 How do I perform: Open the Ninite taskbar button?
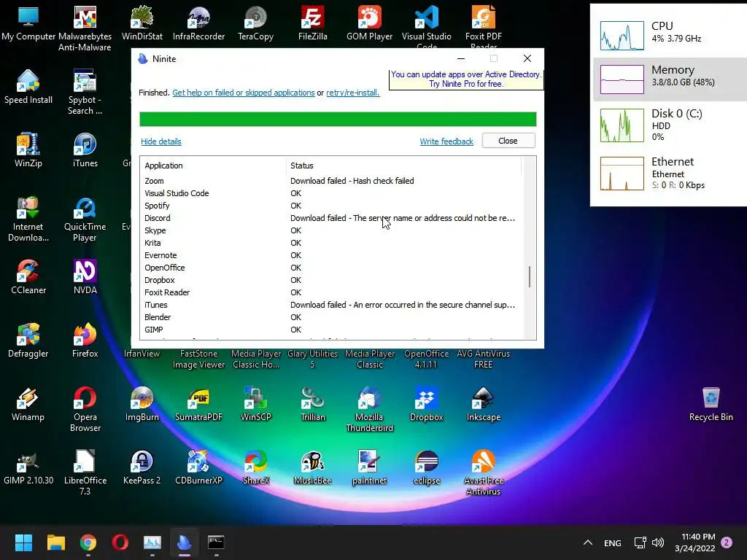click(185, 542)
